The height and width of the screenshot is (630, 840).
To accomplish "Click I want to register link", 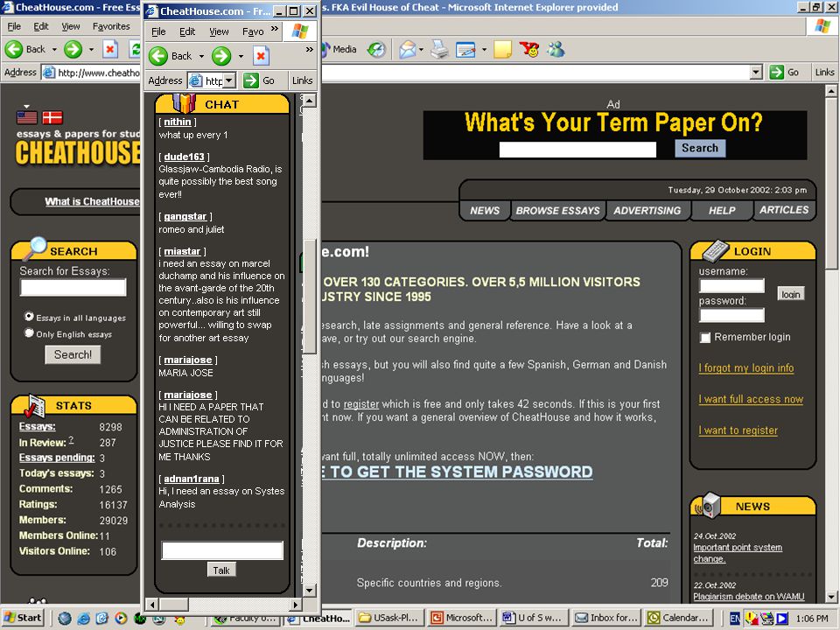I will point(738,430).
